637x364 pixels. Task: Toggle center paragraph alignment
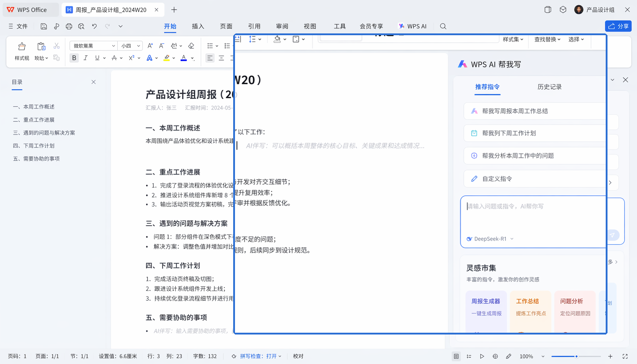click(221, 58)
